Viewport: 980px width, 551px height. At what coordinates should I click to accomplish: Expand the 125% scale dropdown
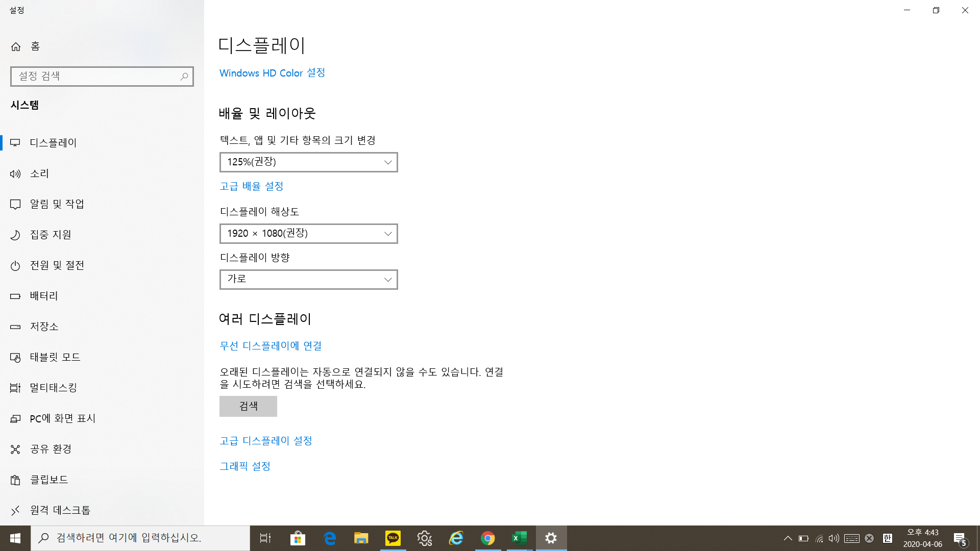point(308,162)
